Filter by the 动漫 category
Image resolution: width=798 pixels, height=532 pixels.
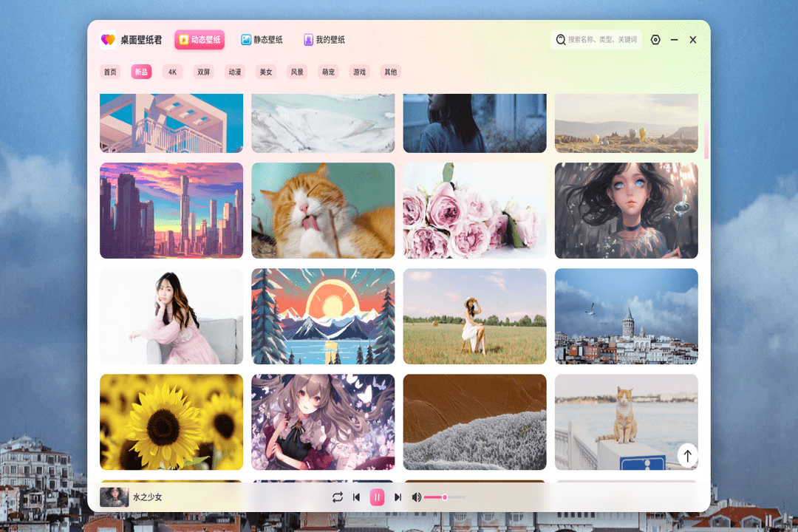coord(235,72)
